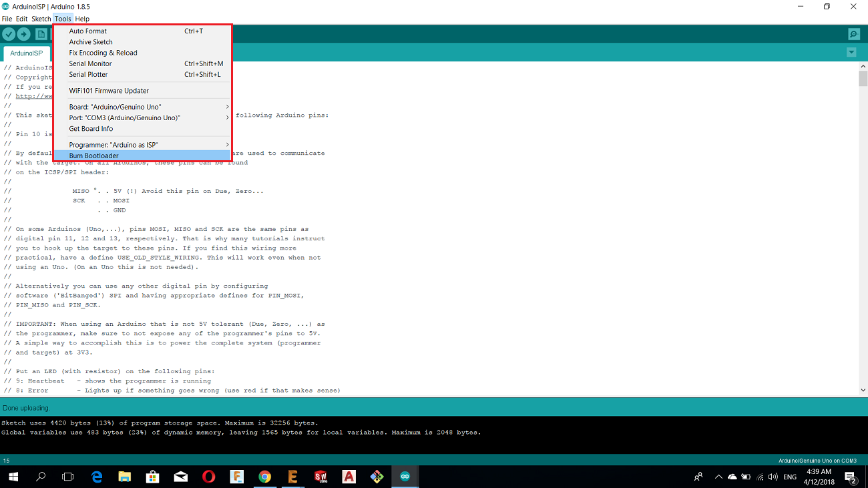Open Task View on the taskbar

click(x=67, y=477)
